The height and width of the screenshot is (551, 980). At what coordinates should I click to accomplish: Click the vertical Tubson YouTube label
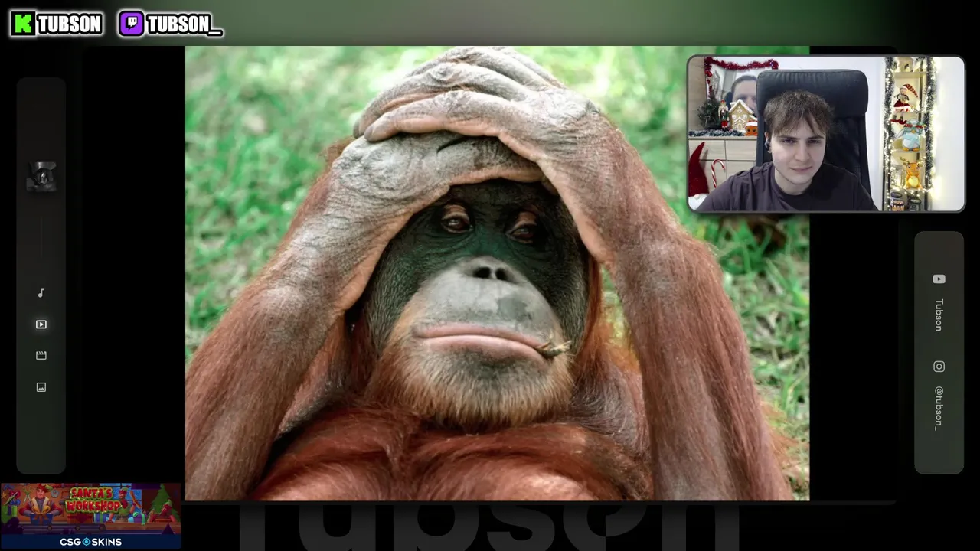(x=939, y=315)
